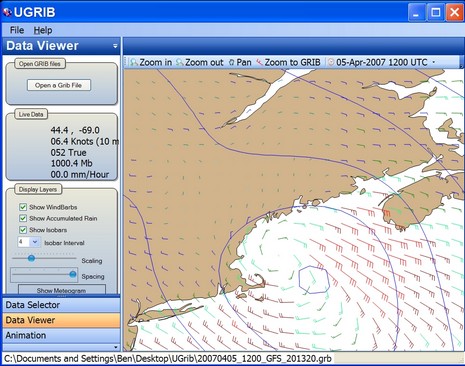
Task: Toggle Show Accumulated Rain checkbox
Action: [23, 219]
